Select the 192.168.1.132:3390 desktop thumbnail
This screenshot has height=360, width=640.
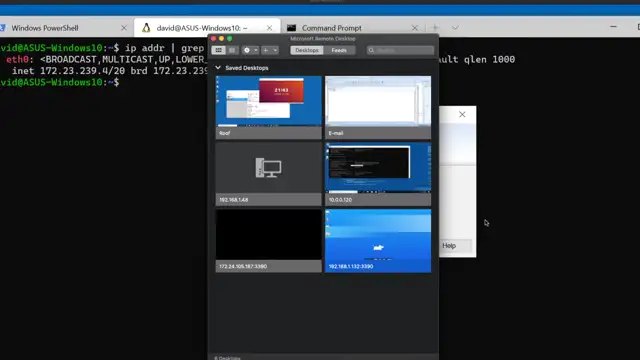coord(378,241)
